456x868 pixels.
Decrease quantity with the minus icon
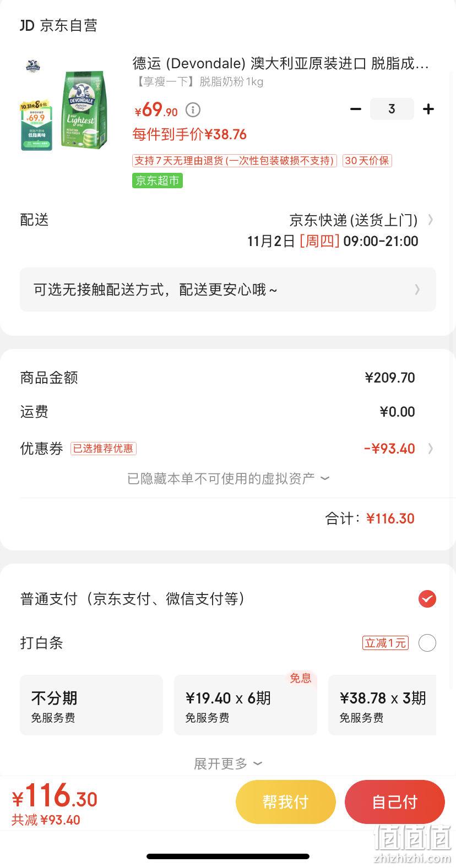click(356, 109)
